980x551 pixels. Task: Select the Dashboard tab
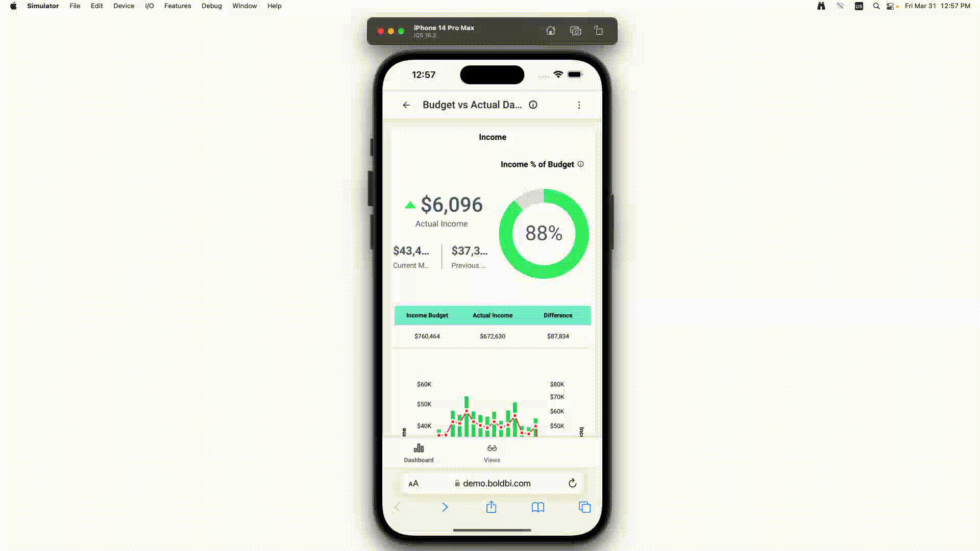419,452
